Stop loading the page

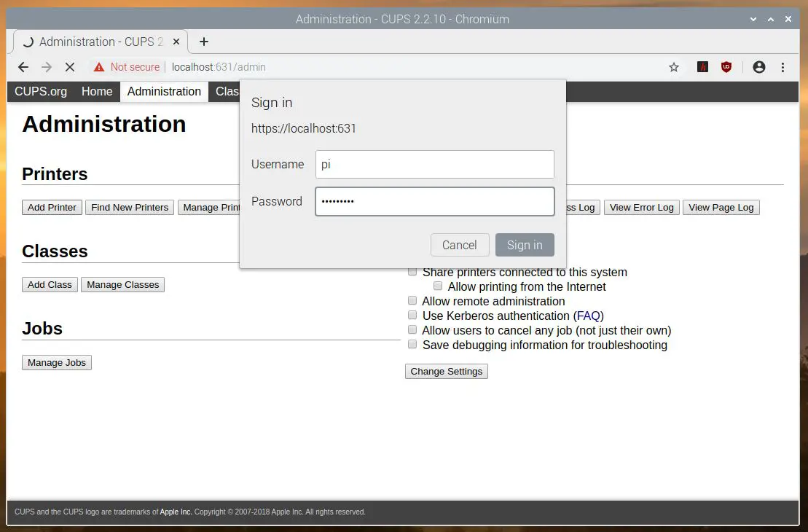pyautogui.click(x=70, y=67)
